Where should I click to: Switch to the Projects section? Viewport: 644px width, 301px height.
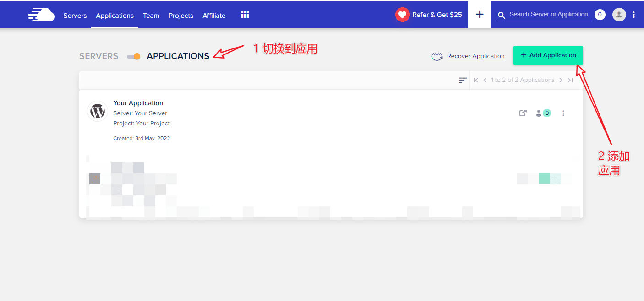pyautogui.click(x=180, y=15)
